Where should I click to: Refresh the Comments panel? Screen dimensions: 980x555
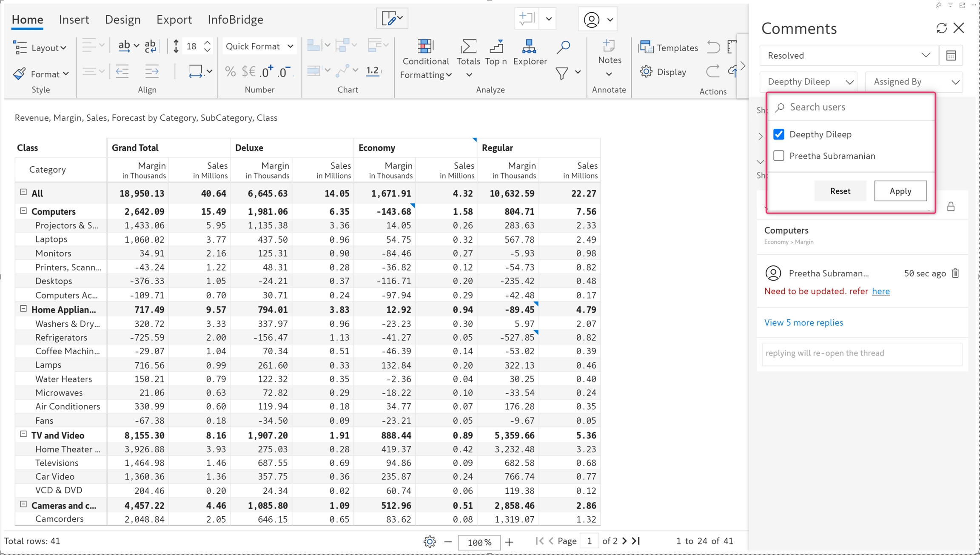coord(941,28)
